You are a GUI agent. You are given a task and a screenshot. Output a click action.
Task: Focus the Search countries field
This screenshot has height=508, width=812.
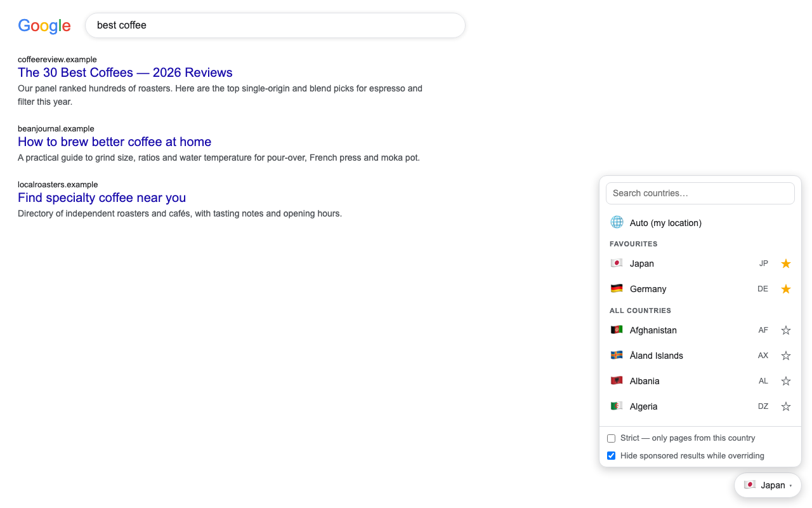tap(700, 193)
